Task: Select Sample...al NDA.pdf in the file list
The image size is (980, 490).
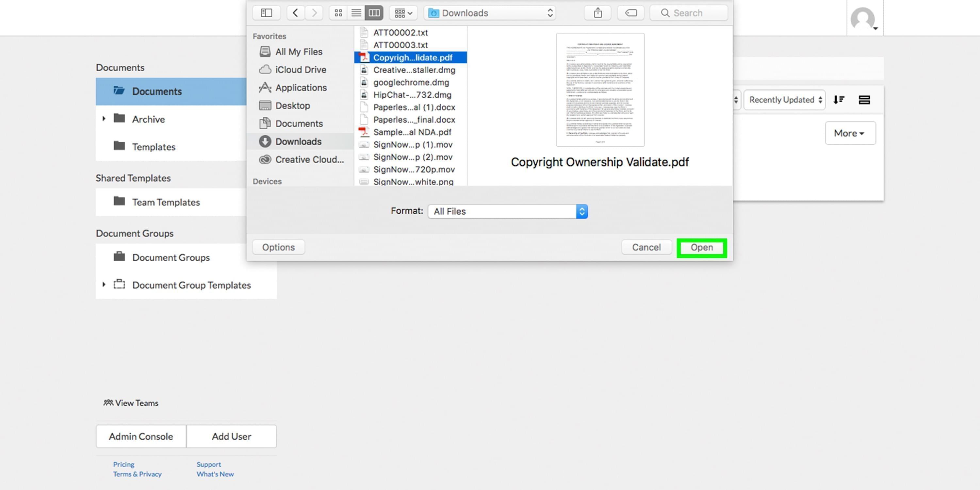Action: tap(412, 132)
